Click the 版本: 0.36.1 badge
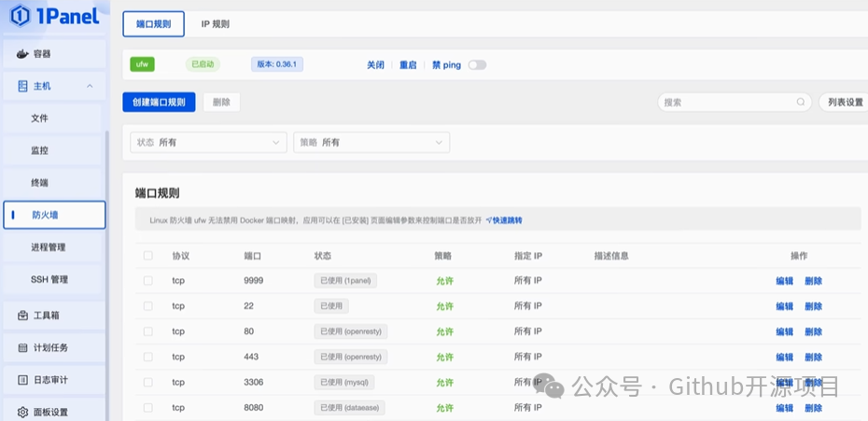This screenshot has width=868, height=421. coord(277,64)
